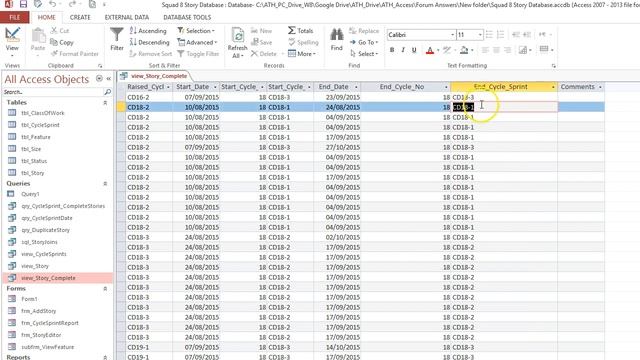640x360 pixels.
Task: Click the Filter funnel icon
Action: (117, 40)
